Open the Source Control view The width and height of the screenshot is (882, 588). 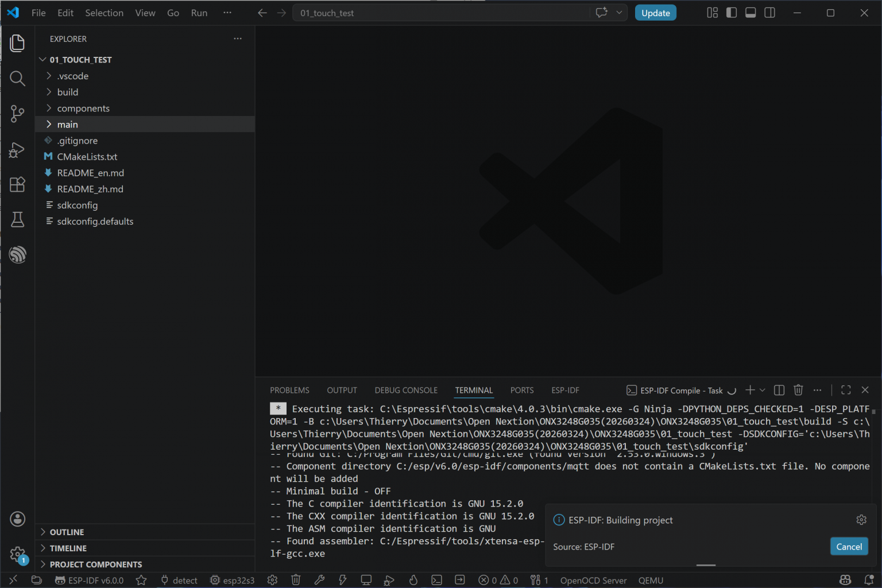(18, 114)
